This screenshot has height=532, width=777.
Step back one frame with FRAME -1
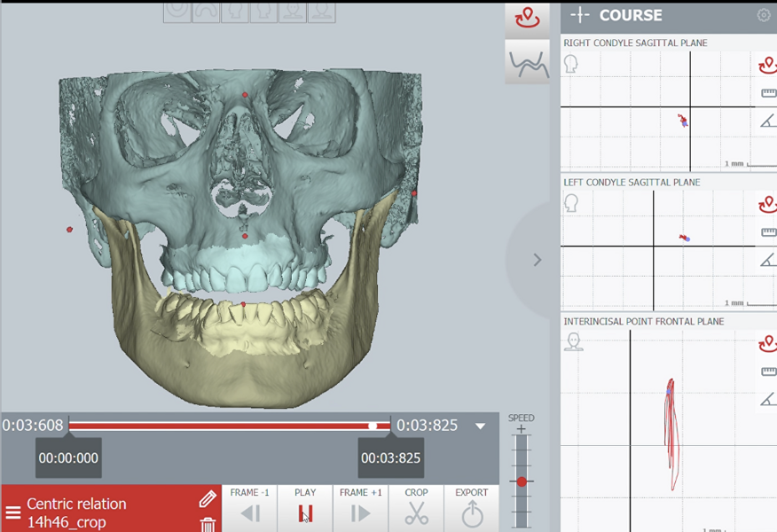click(250, 512)
